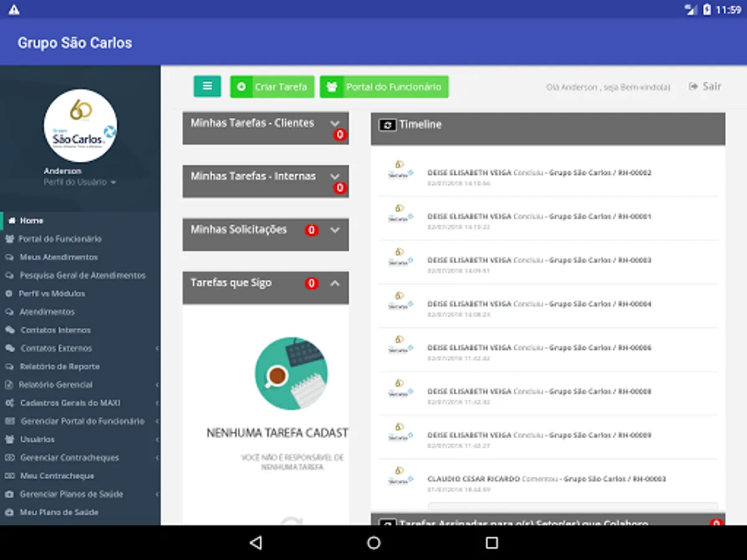The height and width of the screenshot is (560, 747).
Task: Click the Meu Contracheque money icon
Action: [x=9, y=476]
